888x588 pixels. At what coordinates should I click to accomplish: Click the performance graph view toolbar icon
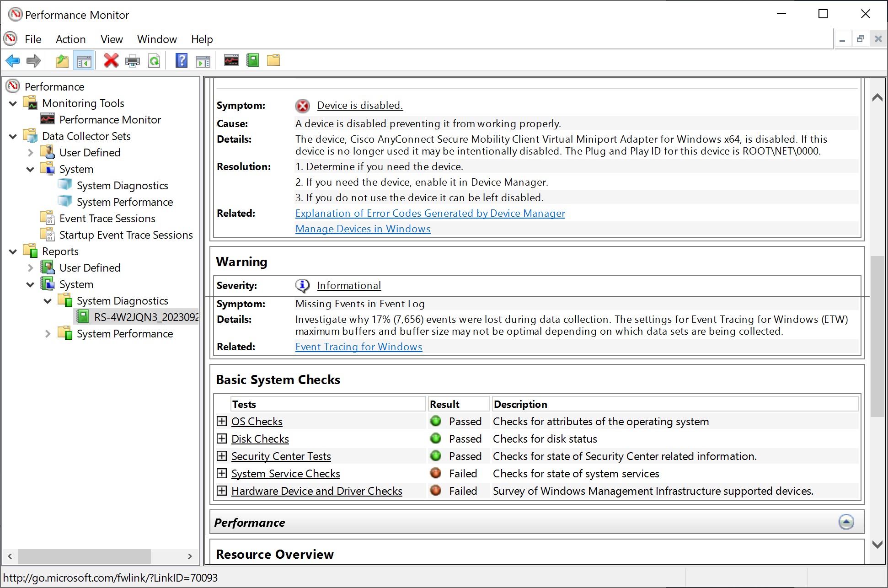click(x=231, y=60)
